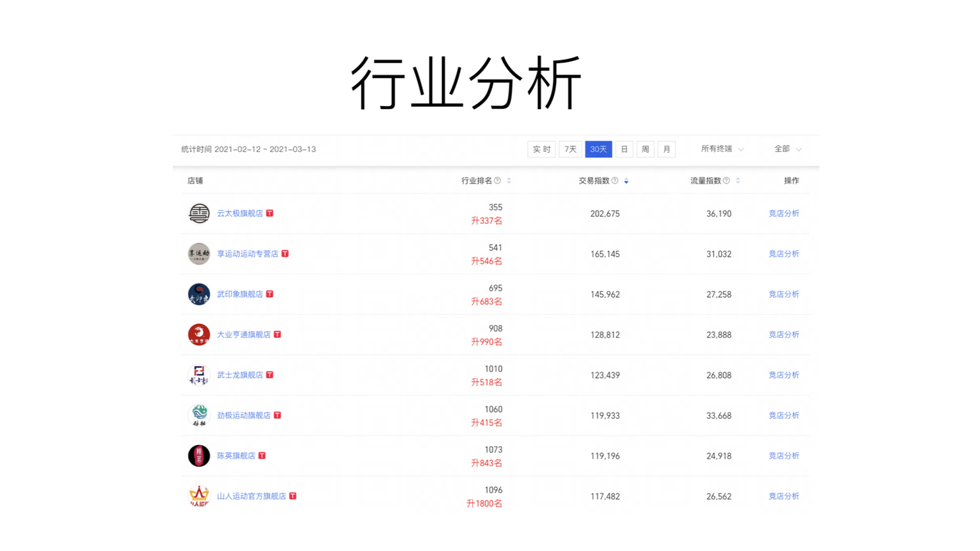Click the 武士龙旗舰店 shop logo

coord(199,375)
